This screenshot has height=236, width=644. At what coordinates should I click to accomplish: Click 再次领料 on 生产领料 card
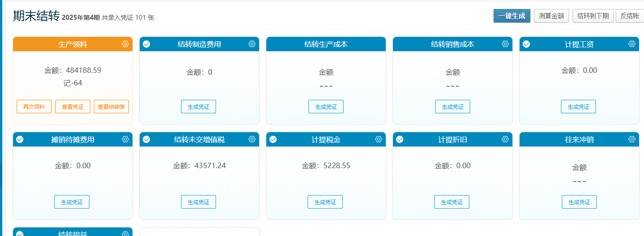click(34, 107)
